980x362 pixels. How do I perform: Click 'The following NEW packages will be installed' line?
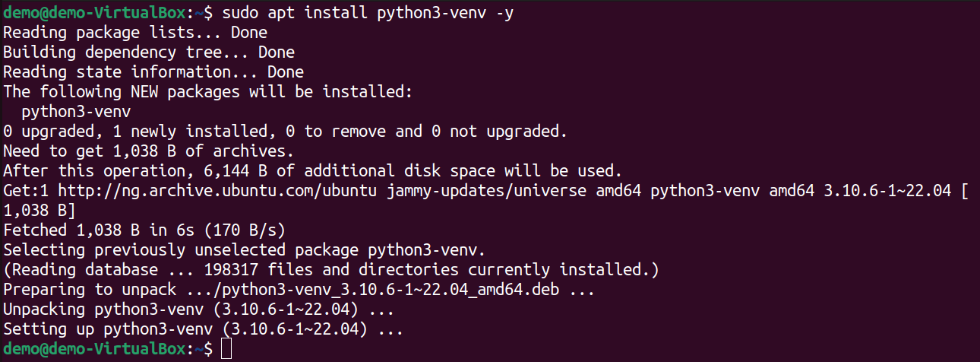point(207,93)
